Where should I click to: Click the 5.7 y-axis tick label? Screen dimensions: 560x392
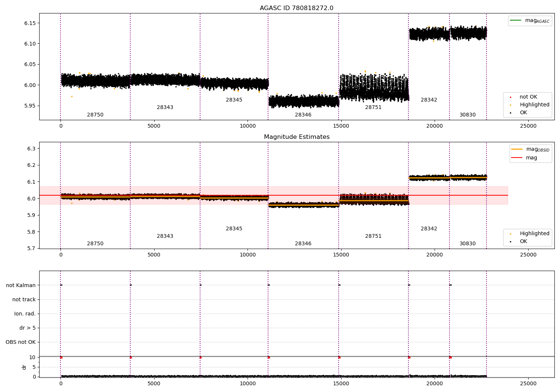click(x=31, y=249)
